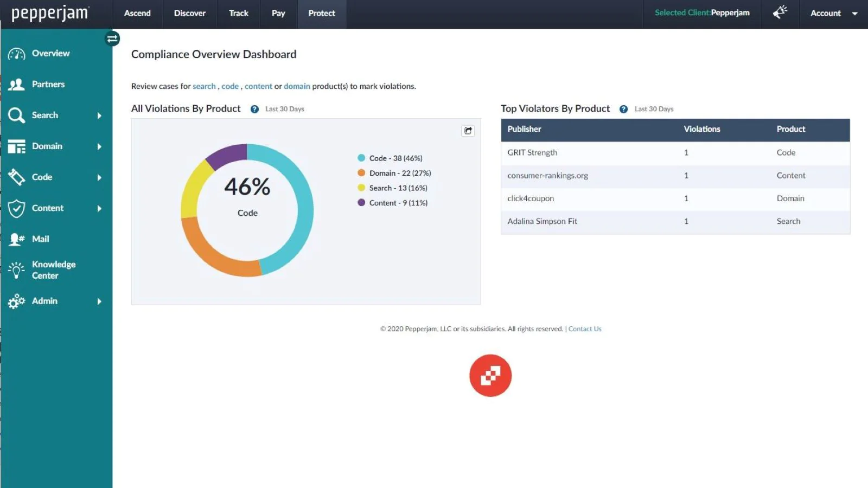Follow the Contact Us link
This screenshot has height=488, width=868.
point(585,329)
